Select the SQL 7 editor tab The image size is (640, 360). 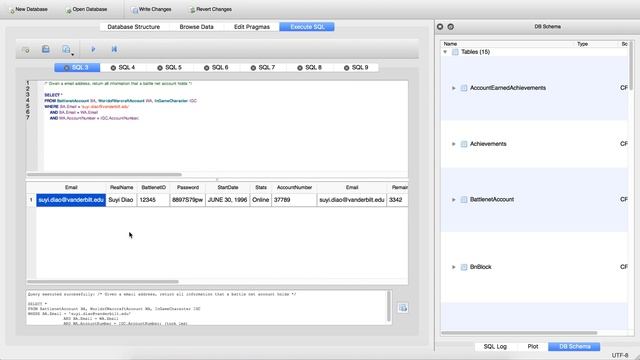(263, 68)
